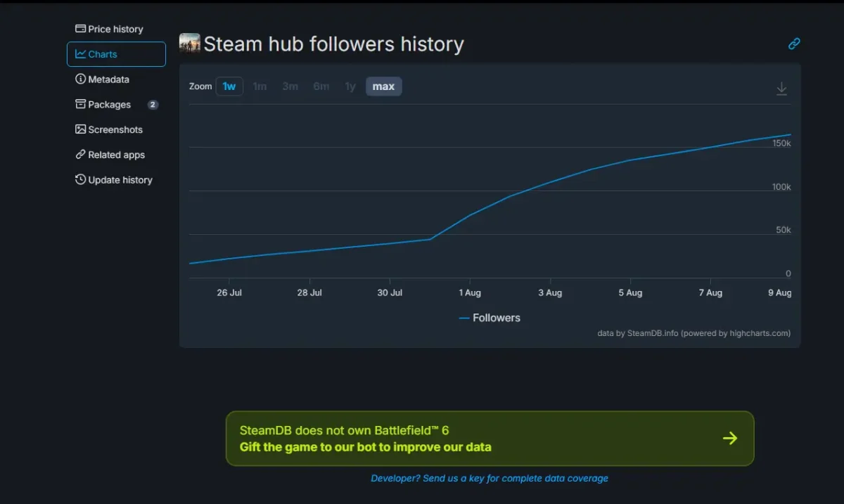Open the chart download menu
The width and height of the screenshot is (844, 504).
(781, 89)
